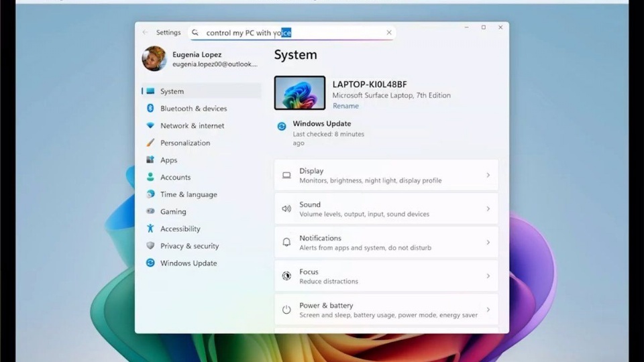Click the laptop wallpaper thumbnail
This screenshot has height=362, width=644.
pyautogui.click(x=300, y=93)
